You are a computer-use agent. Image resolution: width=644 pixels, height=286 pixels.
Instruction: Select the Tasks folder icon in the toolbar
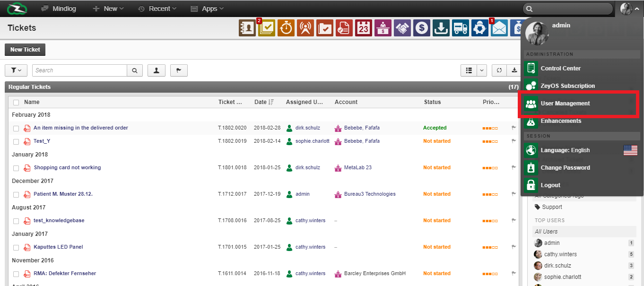[x=325, y=28]
